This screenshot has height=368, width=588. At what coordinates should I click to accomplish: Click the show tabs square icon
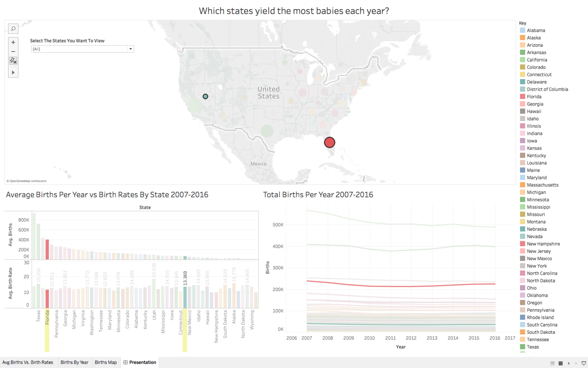[560, 363]
